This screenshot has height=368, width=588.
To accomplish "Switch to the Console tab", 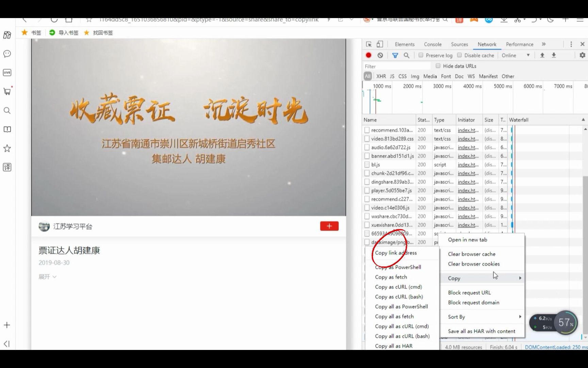I will point(432,44).
